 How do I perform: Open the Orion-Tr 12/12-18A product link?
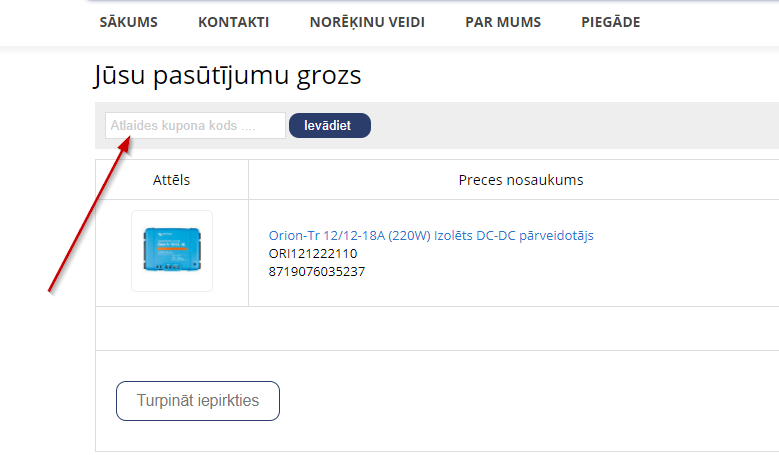point(431,235)
